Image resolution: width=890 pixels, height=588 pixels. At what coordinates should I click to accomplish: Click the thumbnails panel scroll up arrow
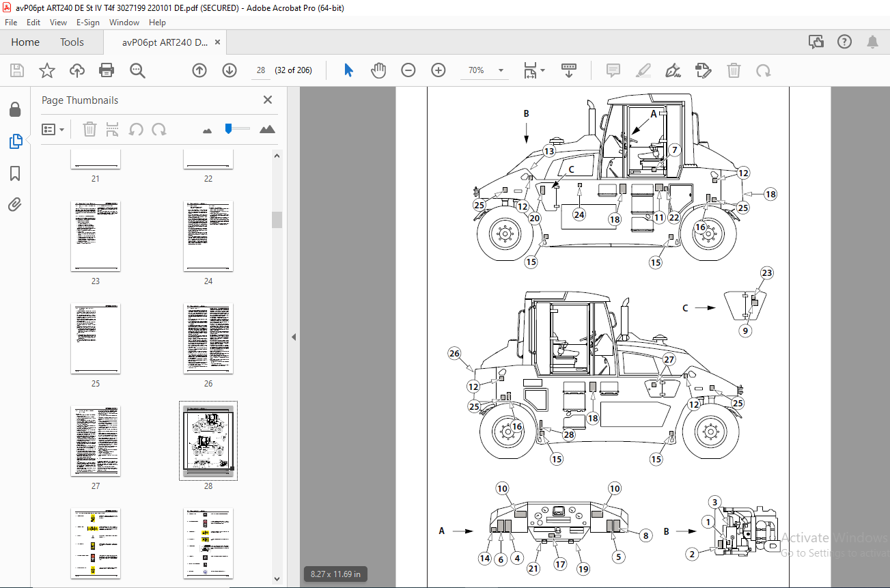[x=277, y=156]
